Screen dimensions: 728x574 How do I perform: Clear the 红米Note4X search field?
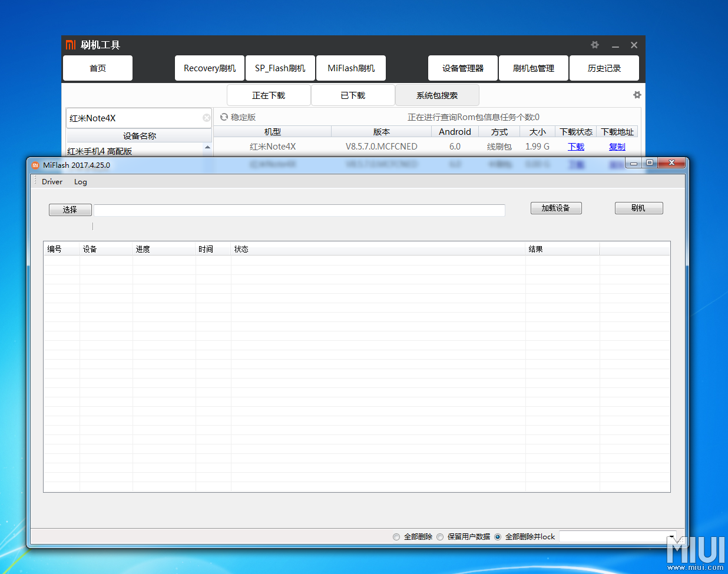pyautogui.click(x=207, y=118)
